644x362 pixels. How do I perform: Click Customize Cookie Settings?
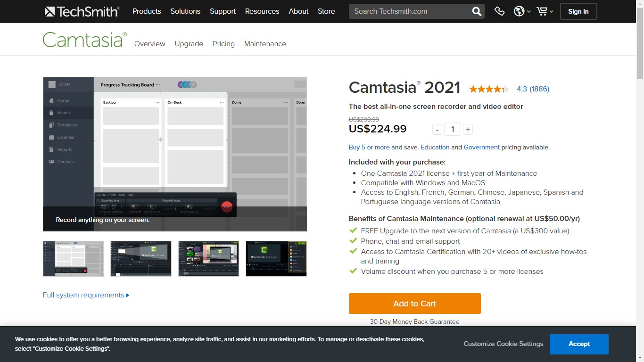coord(504,344)
